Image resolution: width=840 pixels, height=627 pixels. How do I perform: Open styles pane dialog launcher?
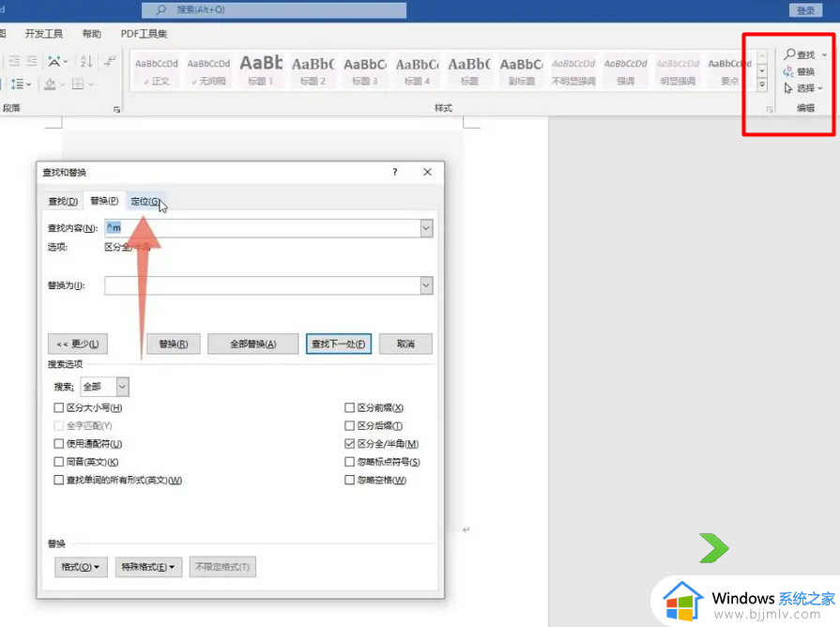[770, 109]
